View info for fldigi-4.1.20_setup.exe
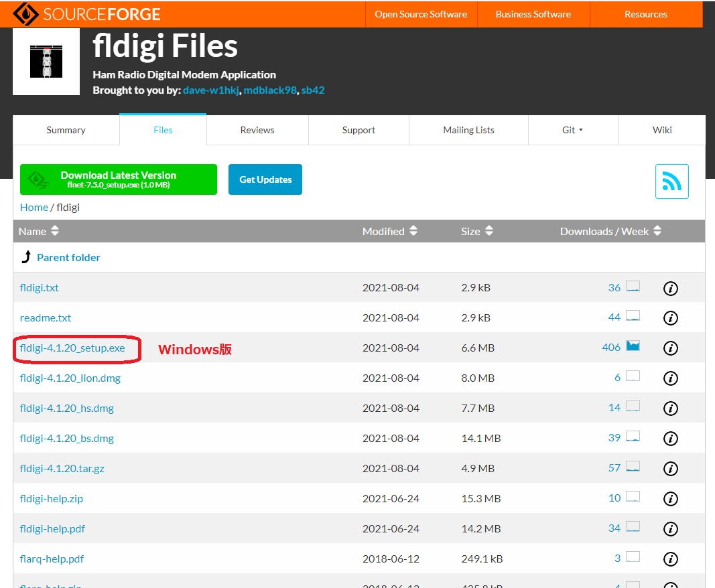Image resolution: width=715 pixels, height=588 pixels. pyautogui.click(x=670, y=348)
